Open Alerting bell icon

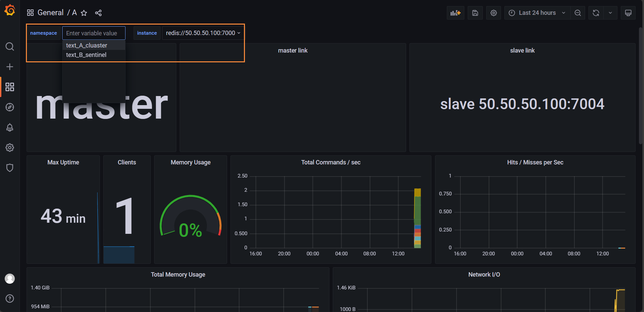click(10, 127)
